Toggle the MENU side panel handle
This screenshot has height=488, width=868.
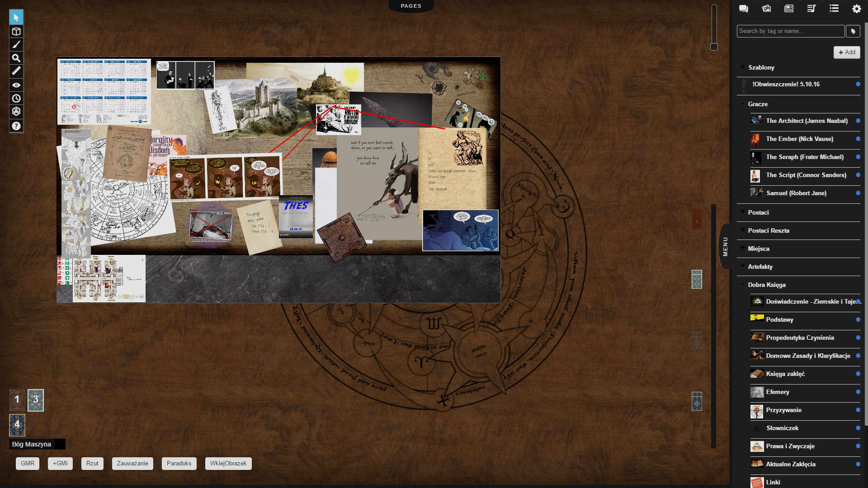[725, 247]
